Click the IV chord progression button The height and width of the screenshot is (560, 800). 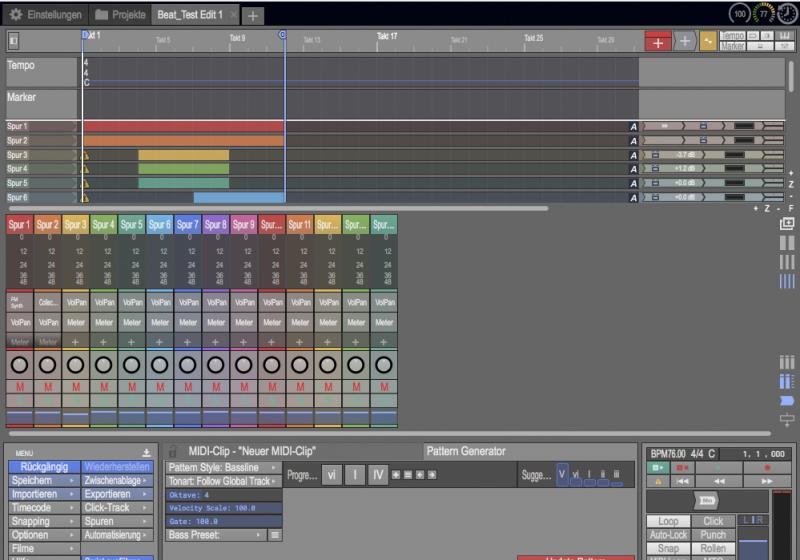click(378, 475)
